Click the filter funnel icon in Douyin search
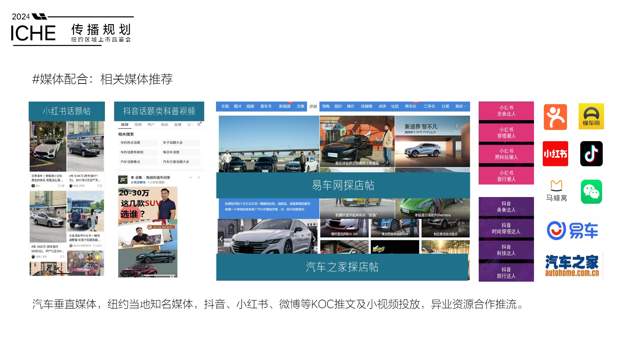This screenshot has height=362, width=644. click(x=199, y=124)
